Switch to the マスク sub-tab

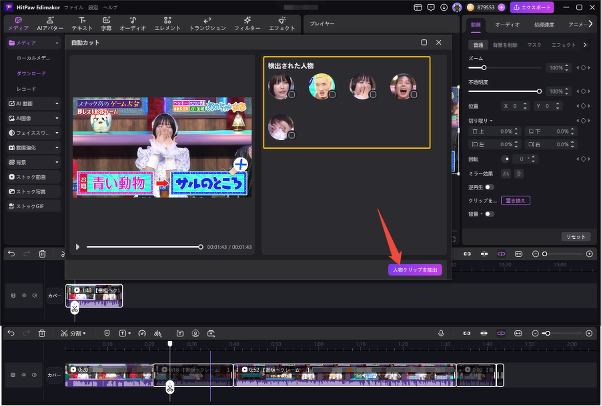click(x=534, y=45)
